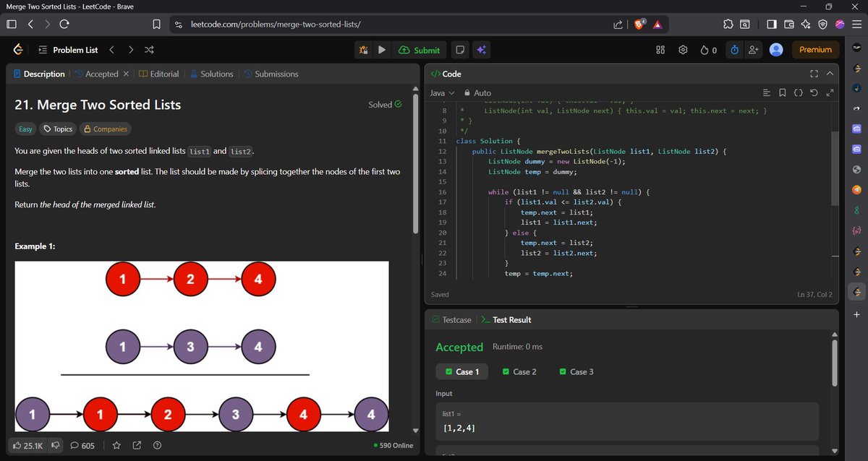Open Brave Wallet icon
The image size is (868, 461).
[788, 24]
